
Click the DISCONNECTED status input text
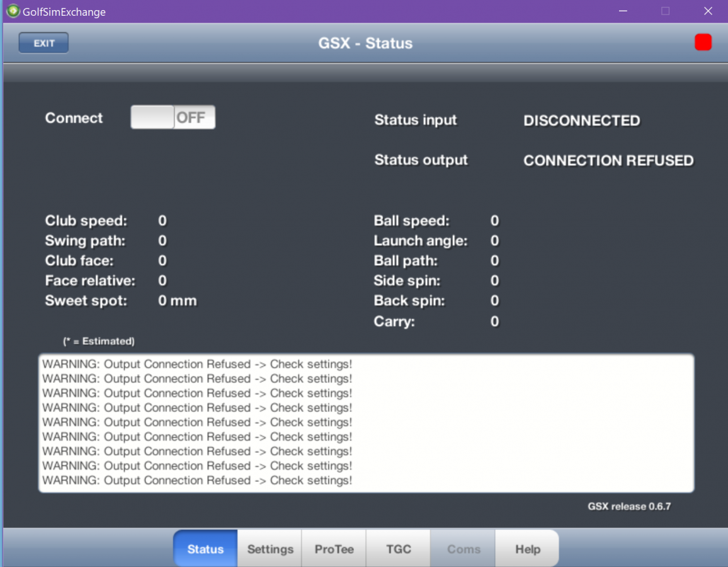click(581, 121)
